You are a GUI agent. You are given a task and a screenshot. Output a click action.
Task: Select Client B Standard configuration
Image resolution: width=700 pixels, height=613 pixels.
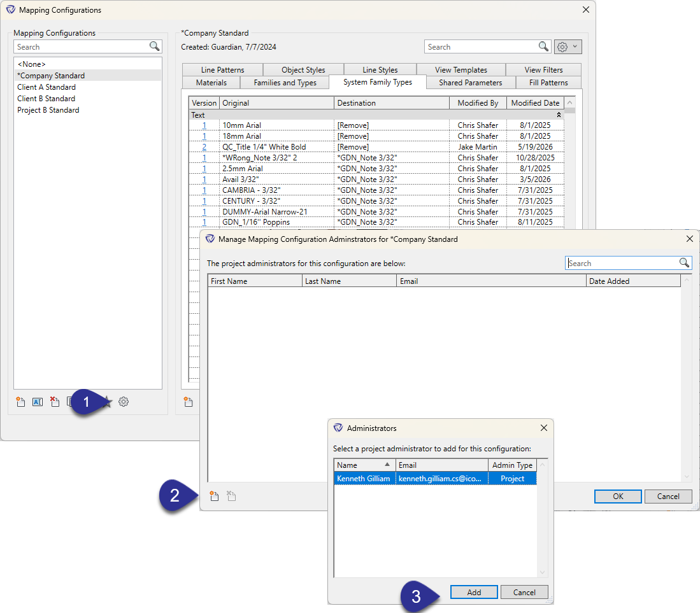click(87, 99)
